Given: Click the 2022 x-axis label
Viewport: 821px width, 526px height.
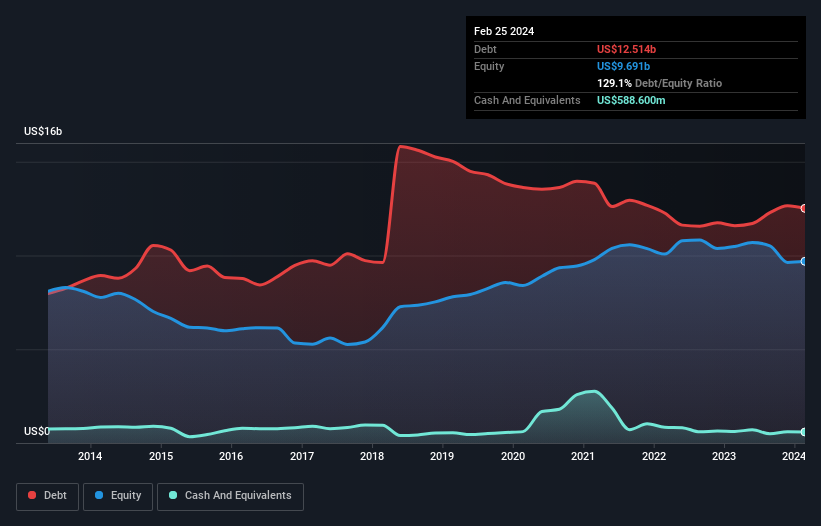Looking at the screenshot, I should coord(654,456).
